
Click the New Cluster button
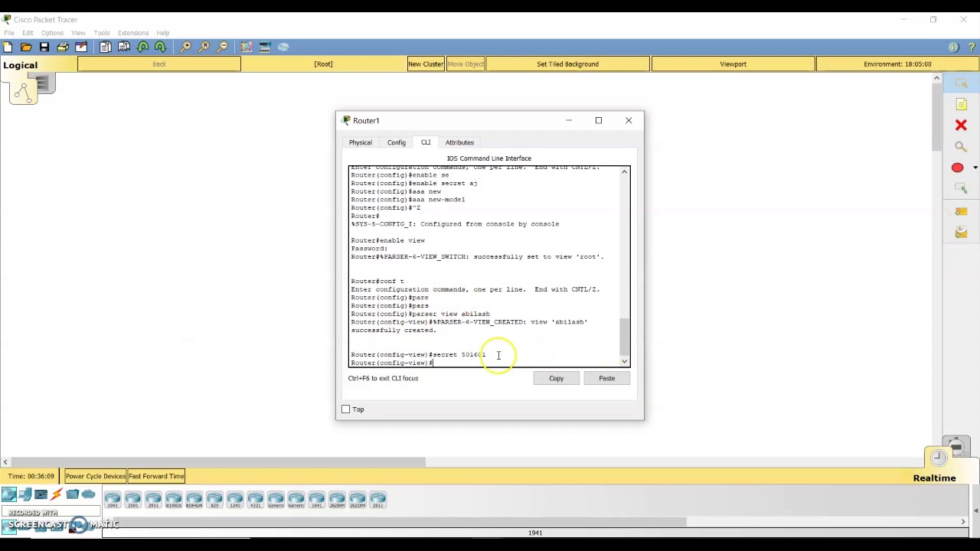coord(426,64)
